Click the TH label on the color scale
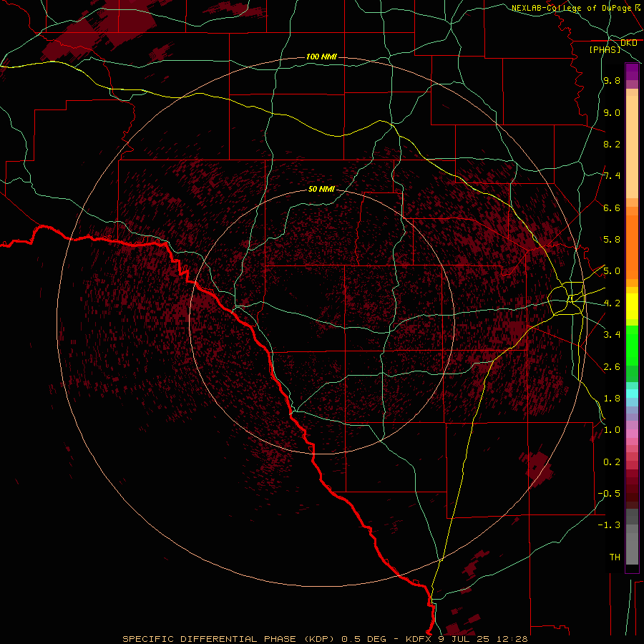The height and width of the screenshot is (644, 644). tap(615, 557)
